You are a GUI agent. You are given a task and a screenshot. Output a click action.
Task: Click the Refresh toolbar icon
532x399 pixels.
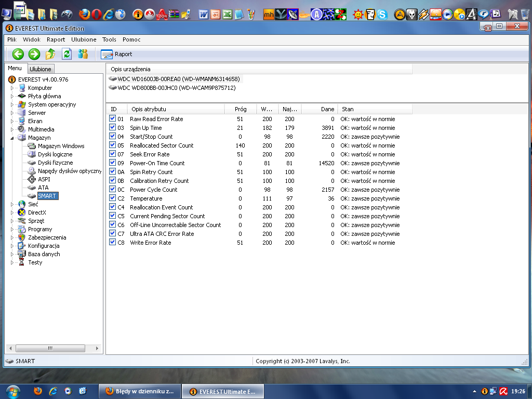pos(66,54)
